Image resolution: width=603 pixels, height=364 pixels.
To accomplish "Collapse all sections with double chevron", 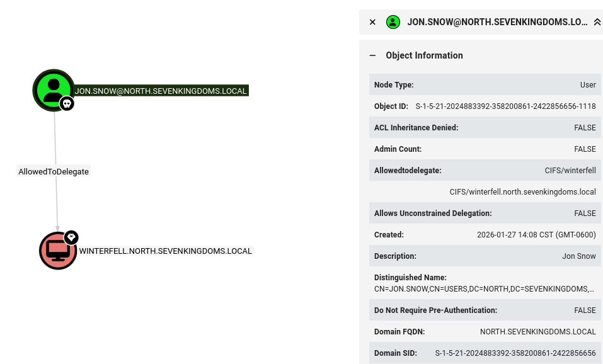I will point(597,22).
